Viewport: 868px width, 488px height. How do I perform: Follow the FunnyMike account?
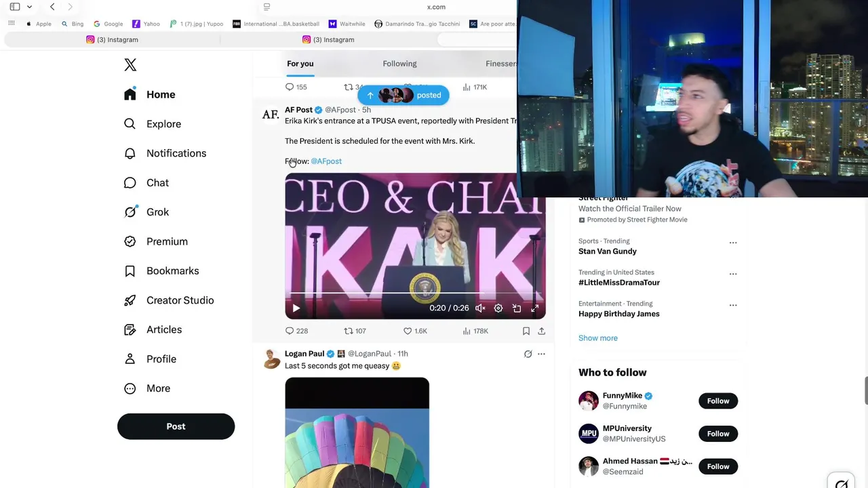coord(718,401)
